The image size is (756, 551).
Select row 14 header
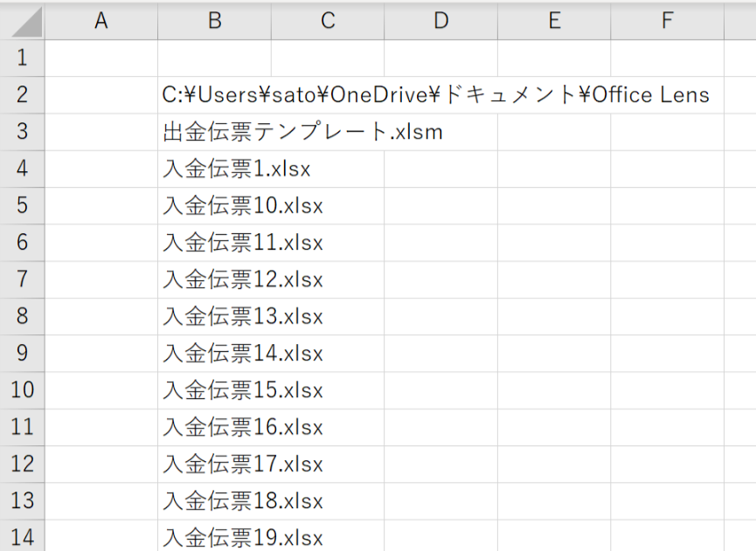click(x=22, y=535)
